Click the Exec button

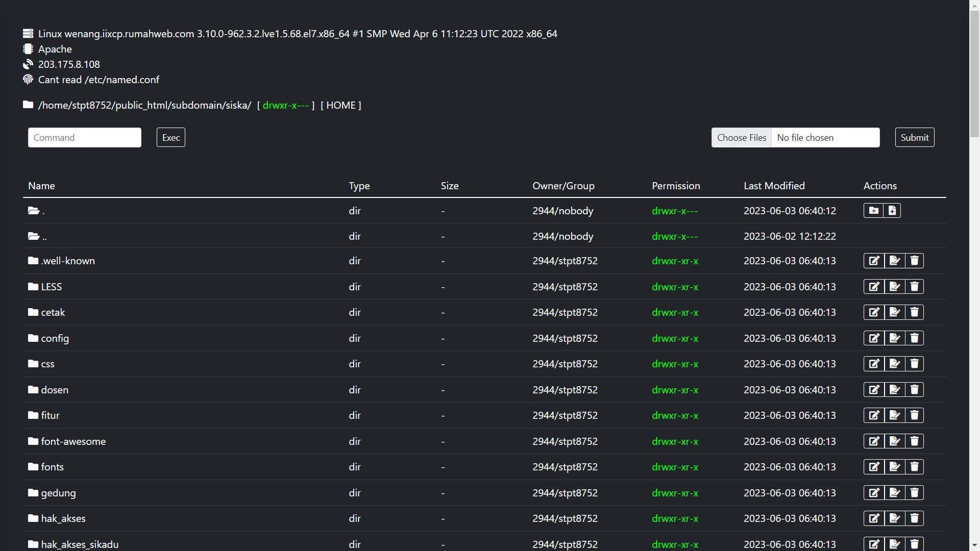click(x=170, y=137)
